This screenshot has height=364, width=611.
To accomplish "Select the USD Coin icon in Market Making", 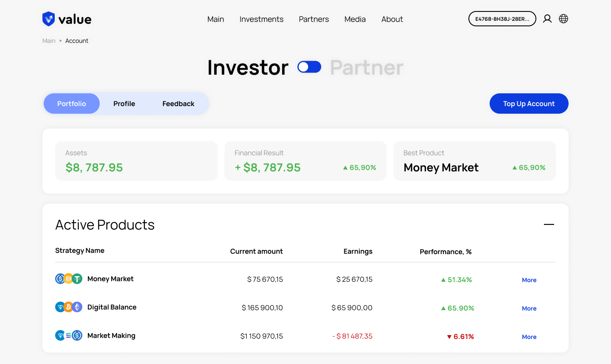I will (x=76, y=335).
